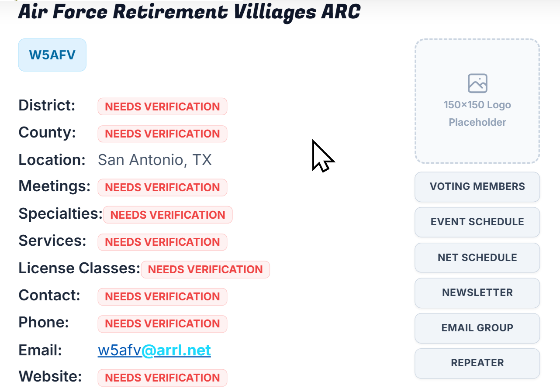Click the Contact needs verification badge
The height and width of the screenshot is (392, 560).
162,296
